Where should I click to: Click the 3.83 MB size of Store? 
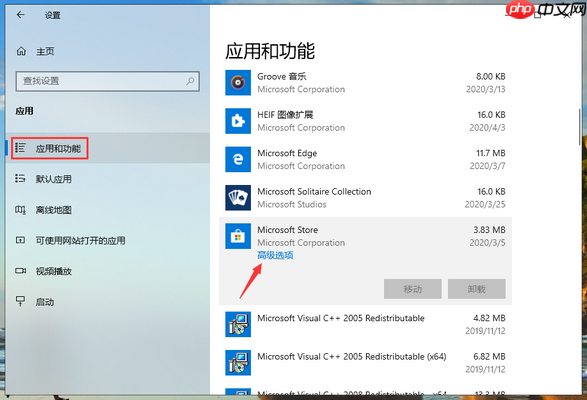click(x=489, y=230)
